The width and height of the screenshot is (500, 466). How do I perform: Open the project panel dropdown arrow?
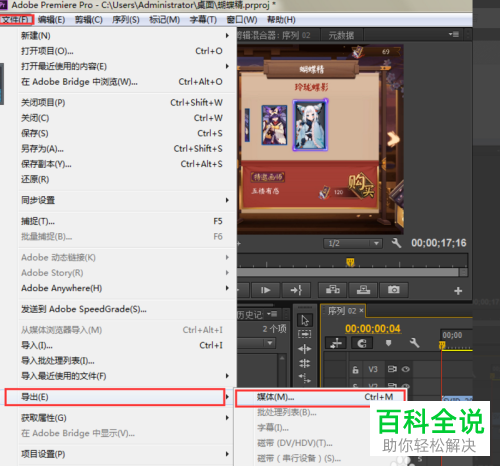[x=270, y=343]
